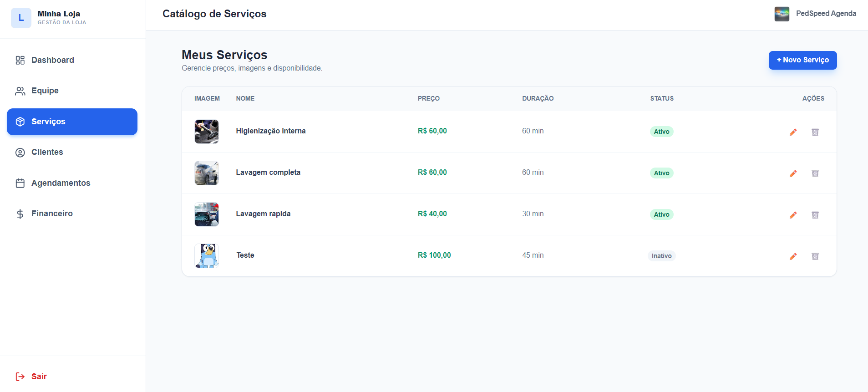Edit the Teste service using pencil icon
The width and height of the screenshot is (868, 392).
pyautogui.click(x=793, y=256)
